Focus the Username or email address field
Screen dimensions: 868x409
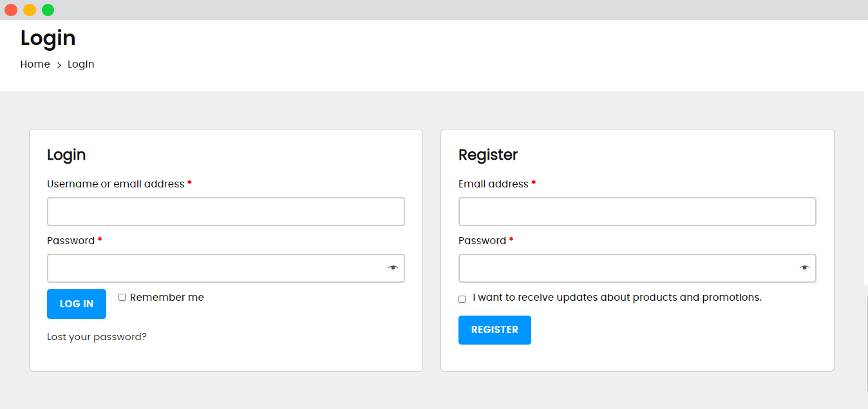coord(226,212)
